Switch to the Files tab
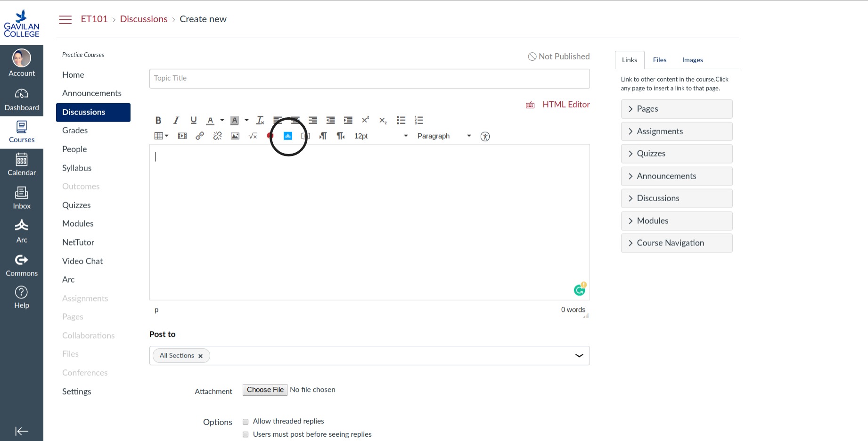868x441 pixels. pos(659,60)
